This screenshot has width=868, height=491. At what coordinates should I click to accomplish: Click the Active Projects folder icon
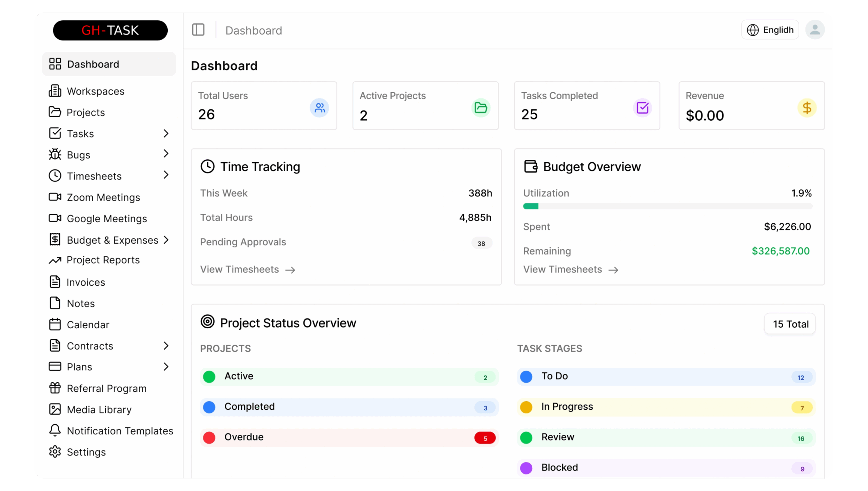(481, 108)
